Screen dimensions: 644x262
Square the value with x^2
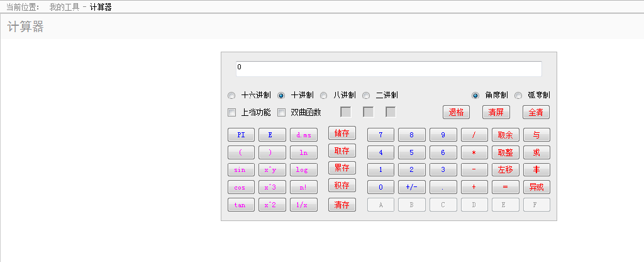tap(272, 205)
